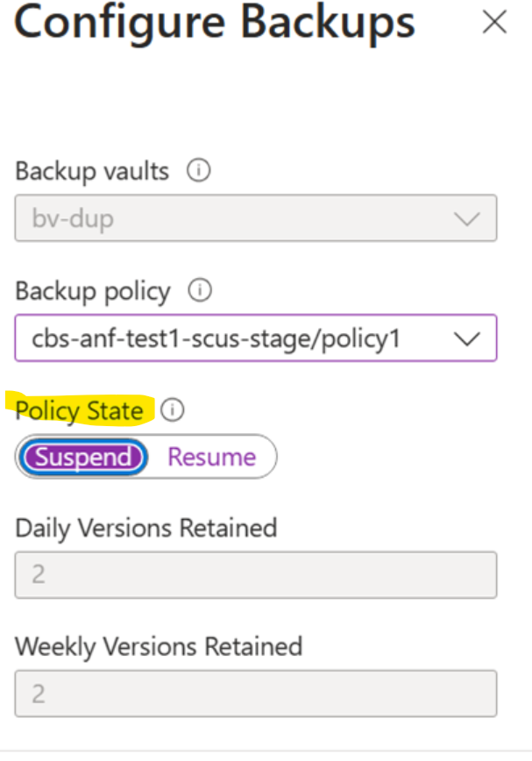Click the Daily Versions Retained label
Screen dimensions: 532x761
[145, 528]
